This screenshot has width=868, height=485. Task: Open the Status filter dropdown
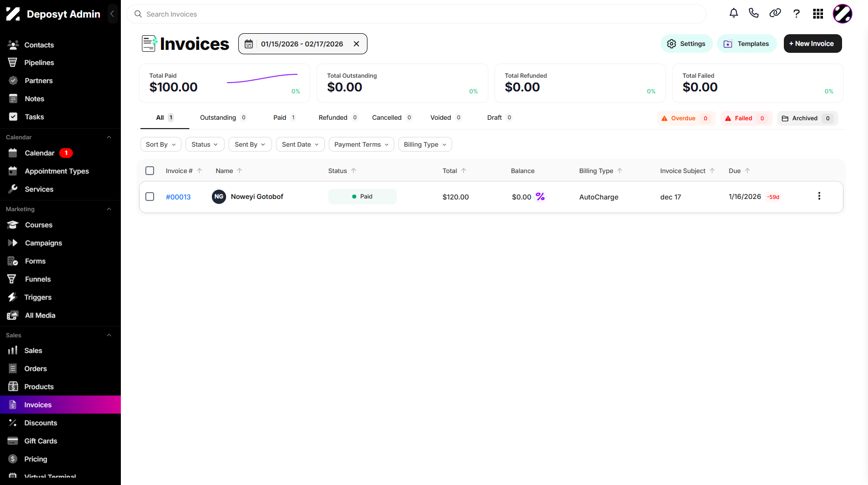205,144
